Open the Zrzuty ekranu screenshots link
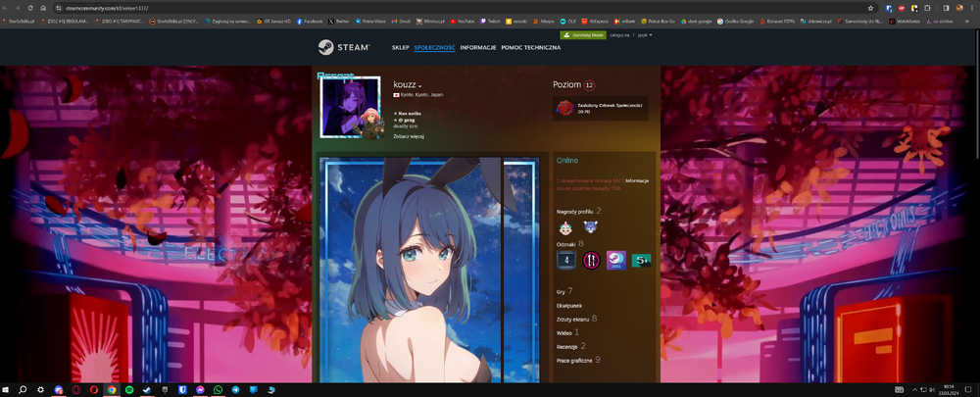The height and width of the screenshot is (397, 980). pyautogui.click(x=573, y=319)
